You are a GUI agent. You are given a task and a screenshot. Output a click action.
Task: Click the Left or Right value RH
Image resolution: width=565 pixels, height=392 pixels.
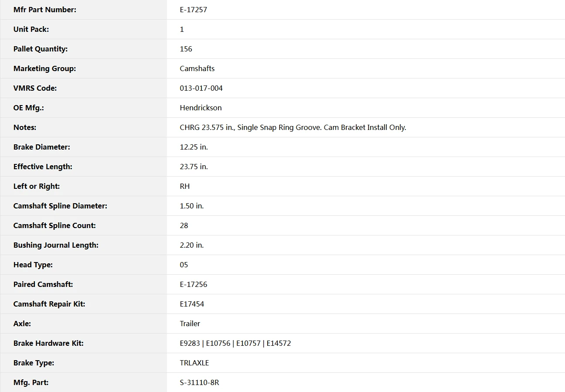185,186
